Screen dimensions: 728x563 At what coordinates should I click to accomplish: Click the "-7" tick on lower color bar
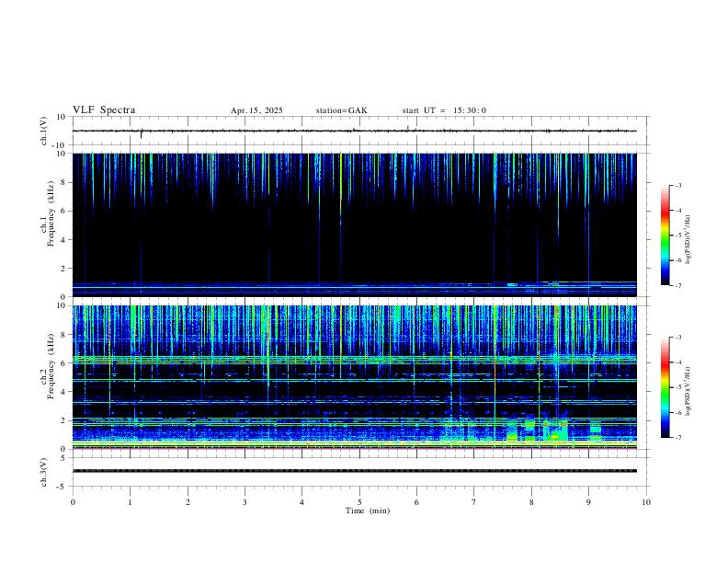(x=678, y=438)
